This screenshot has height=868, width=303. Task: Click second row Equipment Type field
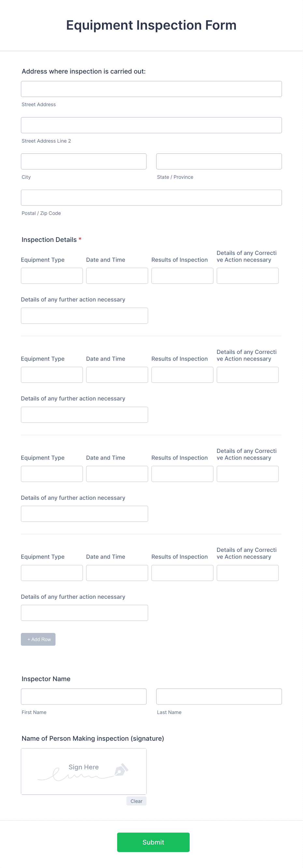click(51, 375)
